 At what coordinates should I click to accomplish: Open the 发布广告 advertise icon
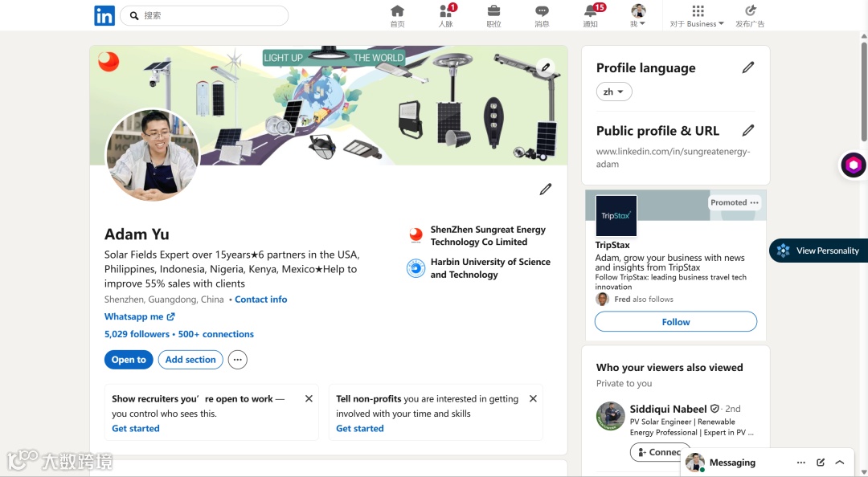(750, 16)
